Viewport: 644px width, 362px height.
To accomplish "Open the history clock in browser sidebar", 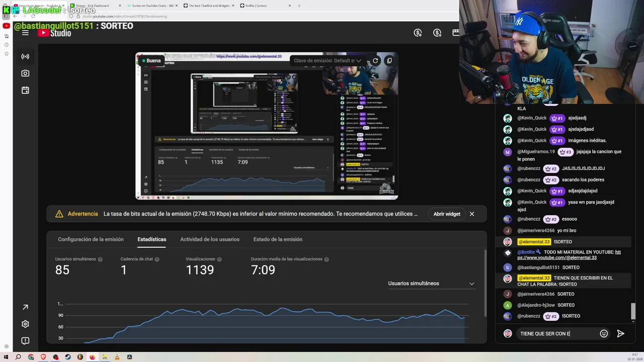I will (6, 45).
